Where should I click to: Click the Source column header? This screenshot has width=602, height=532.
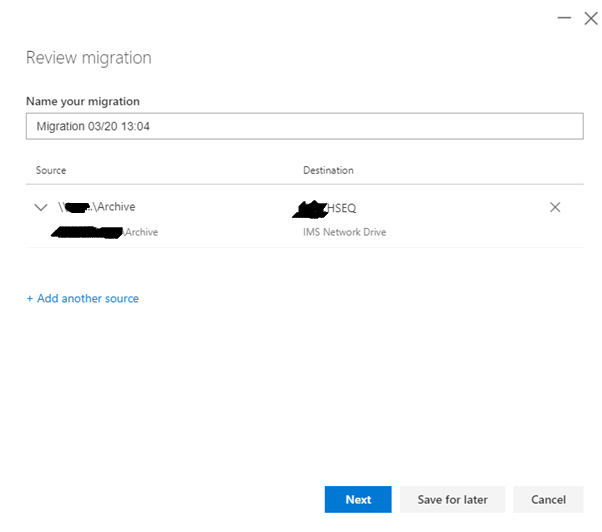coord(51,171)
